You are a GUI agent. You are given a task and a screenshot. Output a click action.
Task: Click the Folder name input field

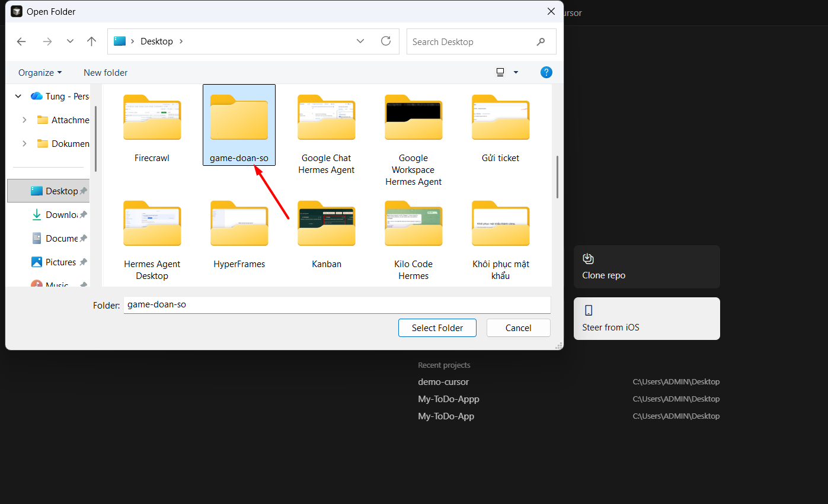[x=337, y=305]
